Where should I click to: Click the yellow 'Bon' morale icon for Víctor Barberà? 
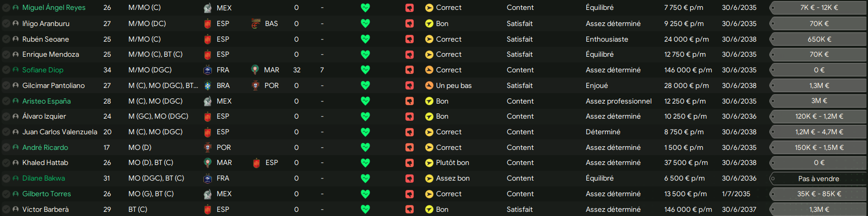click(429, 209)
